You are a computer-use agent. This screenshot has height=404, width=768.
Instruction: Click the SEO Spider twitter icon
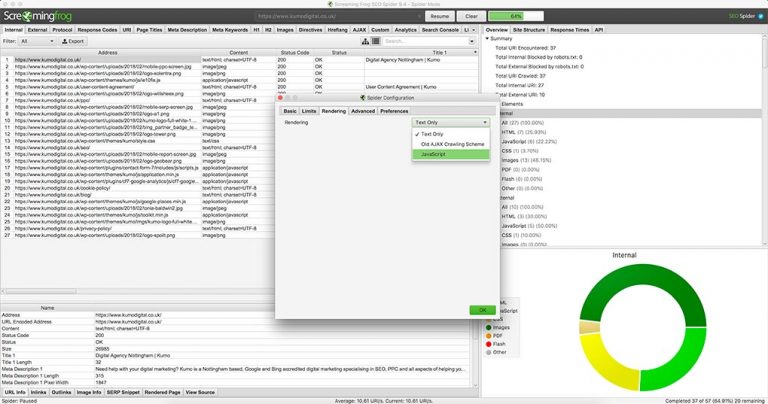761,16
